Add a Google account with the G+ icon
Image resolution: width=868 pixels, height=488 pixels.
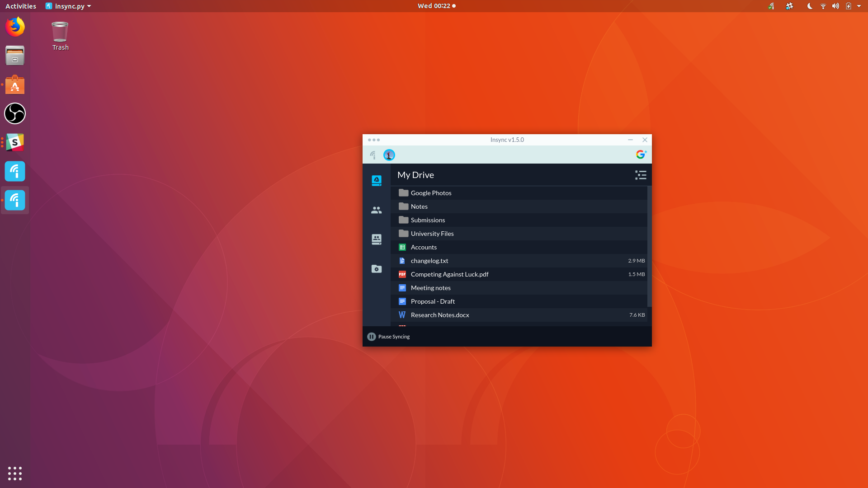click(641, 155)
